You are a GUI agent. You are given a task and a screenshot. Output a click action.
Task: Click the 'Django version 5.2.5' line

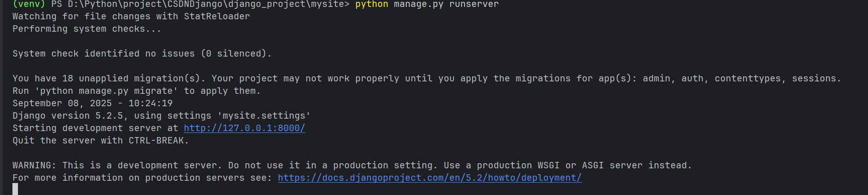pos(161,116)
